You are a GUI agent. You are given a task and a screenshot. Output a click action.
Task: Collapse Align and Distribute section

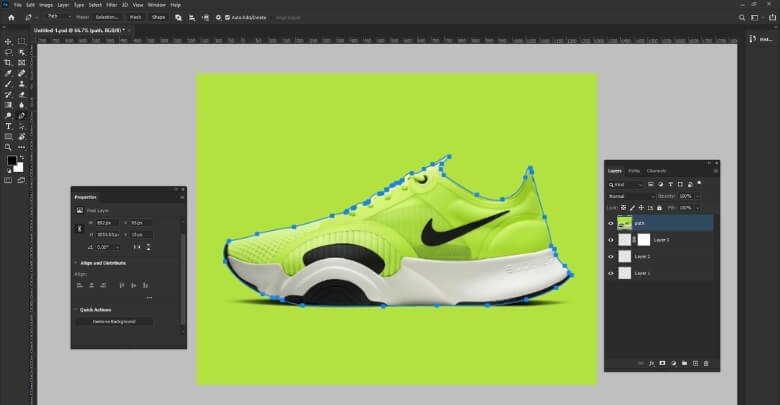pyautogui.click(x=76, y=263)
